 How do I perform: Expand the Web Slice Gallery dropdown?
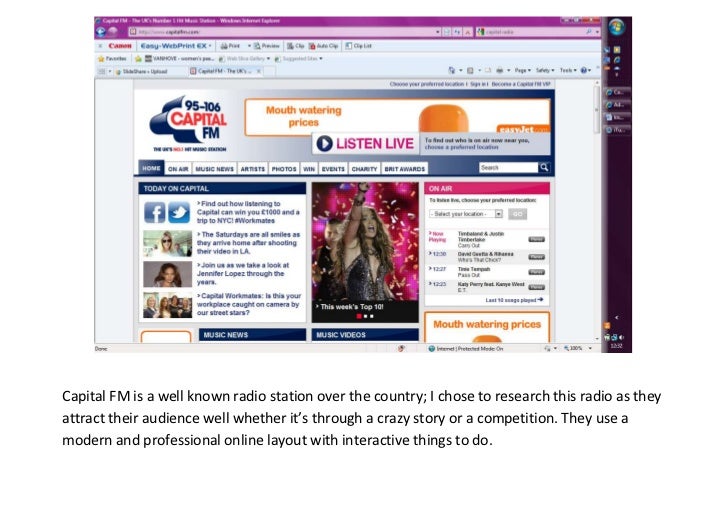point(268,59)
